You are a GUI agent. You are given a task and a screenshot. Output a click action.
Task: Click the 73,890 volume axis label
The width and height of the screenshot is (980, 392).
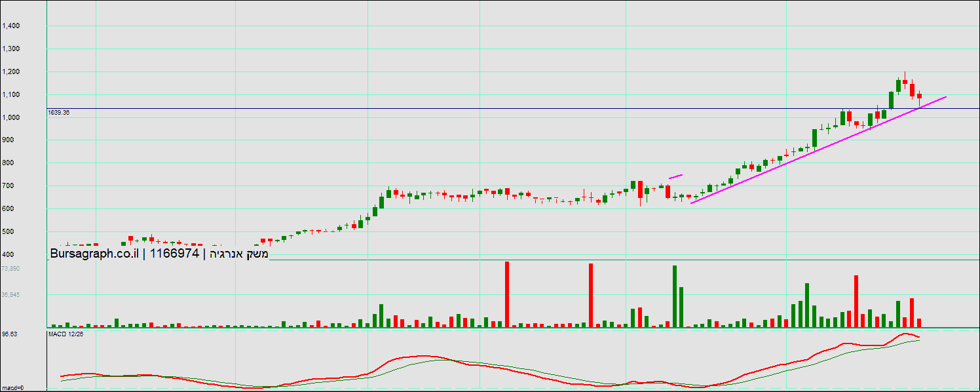[x=10, y=269]
